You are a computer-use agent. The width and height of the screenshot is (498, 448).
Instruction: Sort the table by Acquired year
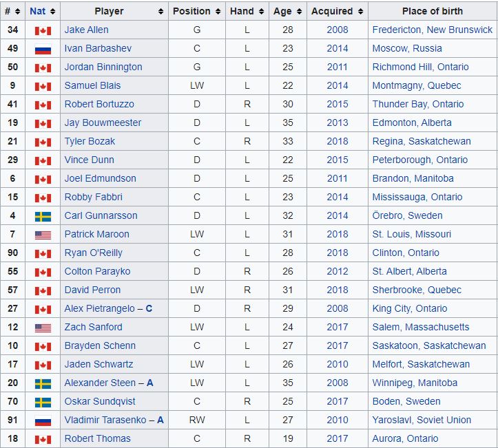coord(360,12)
